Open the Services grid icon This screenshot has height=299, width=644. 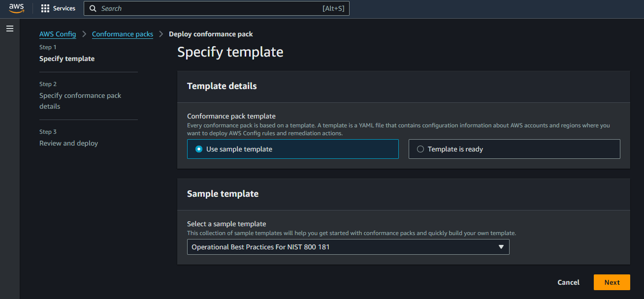(x=45, y=8)
